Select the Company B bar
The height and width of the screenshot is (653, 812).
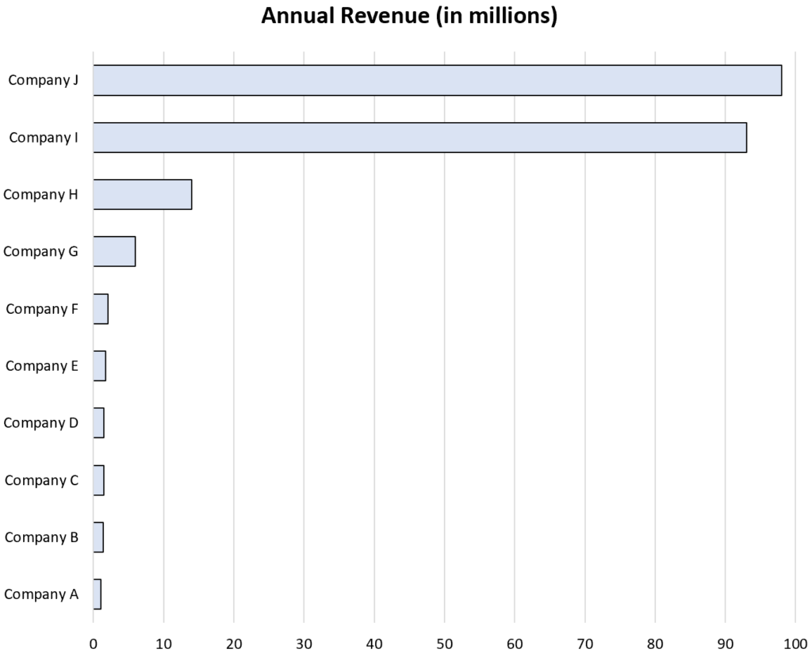point(98,537)
